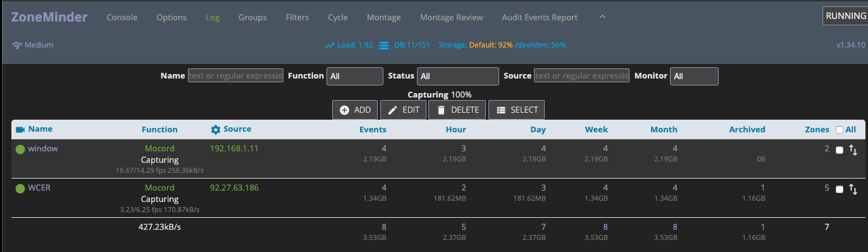Open the window monitor link

click(43, 149)
